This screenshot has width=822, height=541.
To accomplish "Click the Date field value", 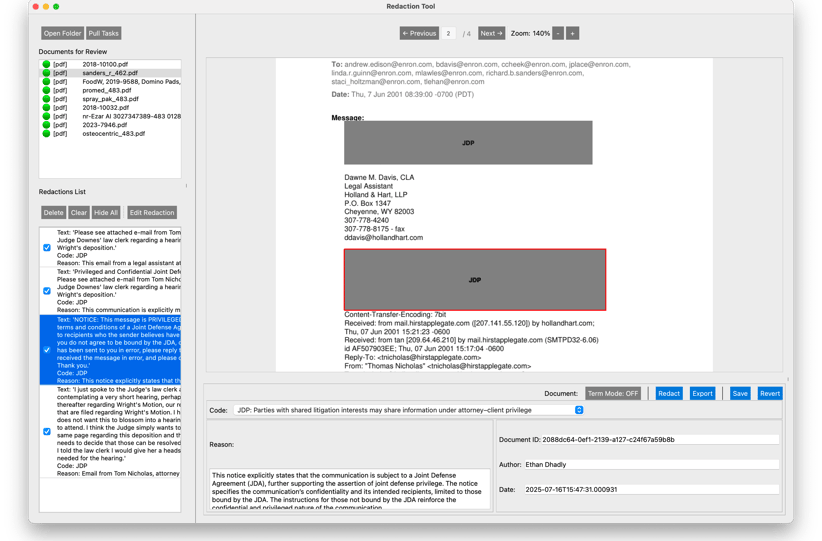I will point(652,489).
